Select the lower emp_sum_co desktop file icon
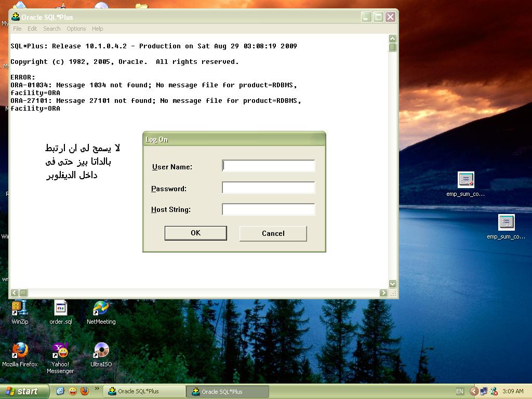The width and height of the screenshot is (532, 399). tap(506, 223)
